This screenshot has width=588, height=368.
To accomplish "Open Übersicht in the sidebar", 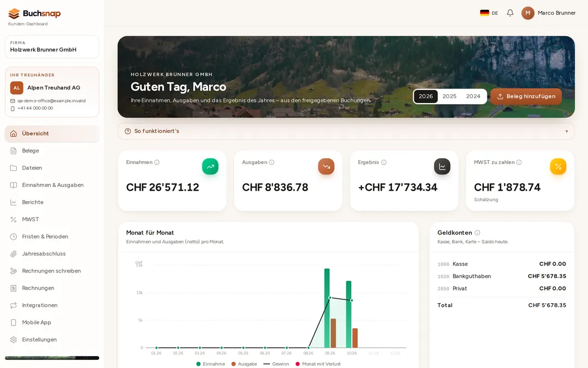I will [x=52, y=134].
